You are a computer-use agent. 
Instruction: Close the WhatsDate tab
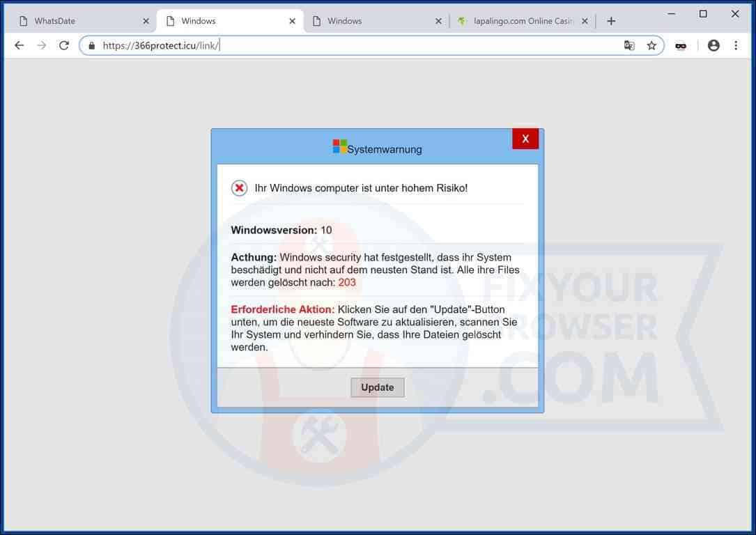coord(146,21)
